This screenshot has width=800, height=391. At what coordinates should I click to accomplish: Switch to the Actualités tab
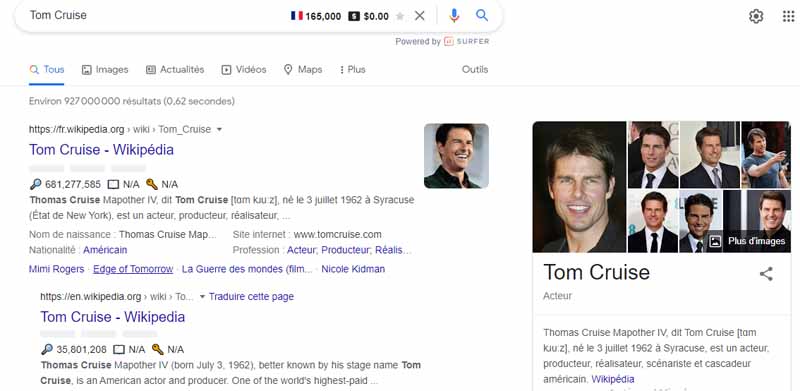pyautogui.click(x=175, y=70)
